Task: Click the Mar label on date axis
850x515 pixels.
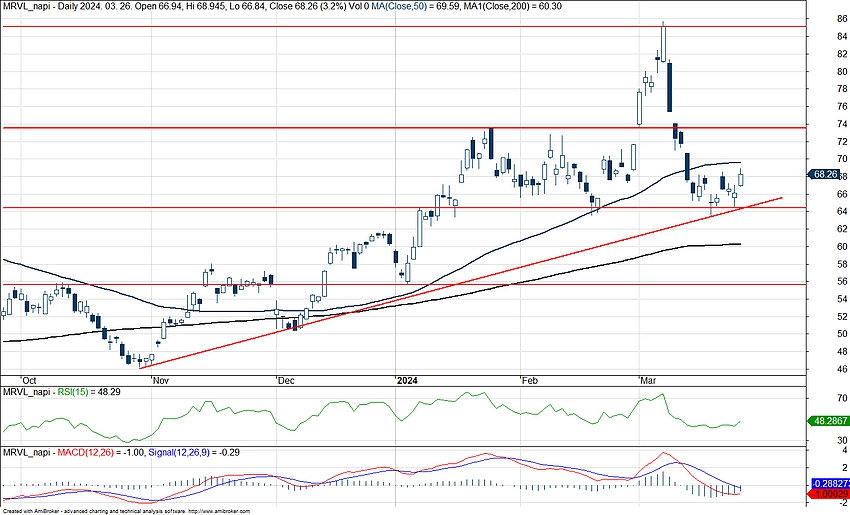Action: pos(650,380)
